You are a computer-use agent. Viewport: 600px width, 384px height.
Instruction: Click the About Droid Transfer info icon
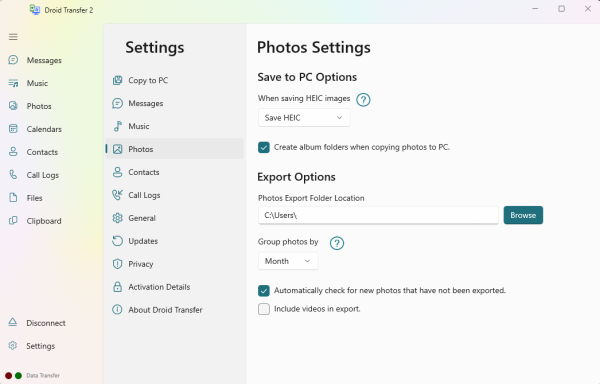117,310
